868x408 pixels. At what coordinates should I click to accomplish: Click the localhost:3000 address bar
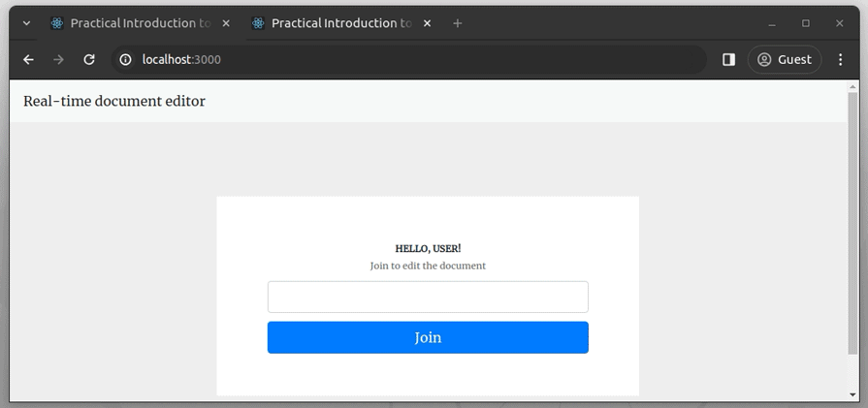409,60
